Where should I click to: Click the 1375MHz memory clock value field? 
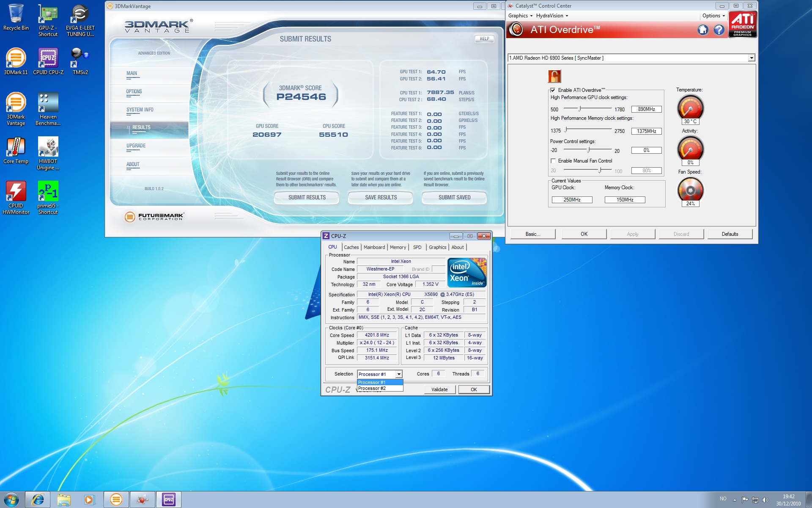[646, 131]
